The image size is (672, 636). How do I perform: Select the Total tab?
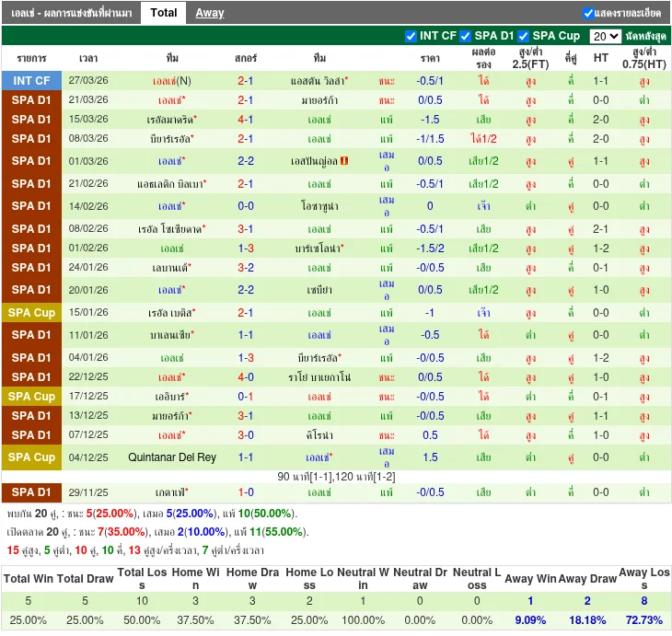pos(164,13)
